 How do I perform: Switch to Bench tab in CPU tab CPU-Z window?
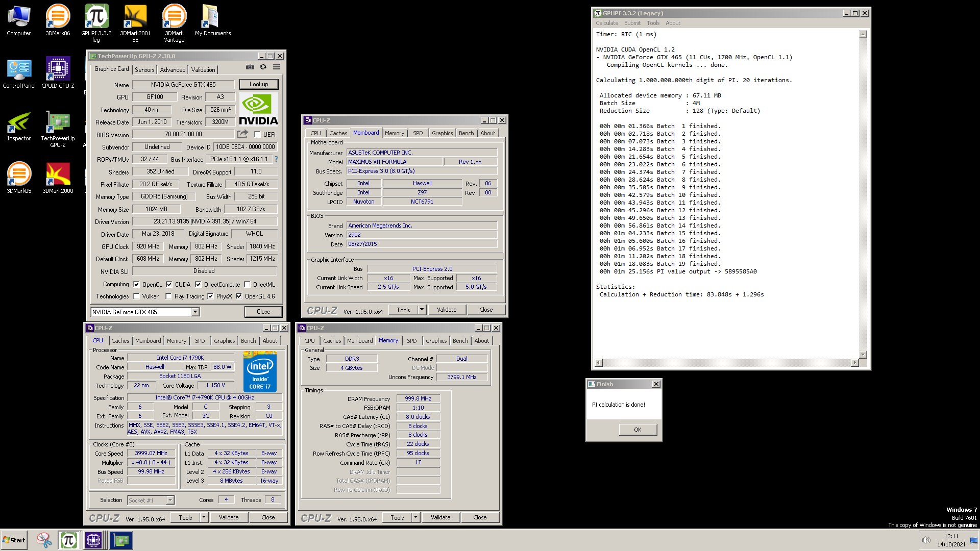[249, 341]
